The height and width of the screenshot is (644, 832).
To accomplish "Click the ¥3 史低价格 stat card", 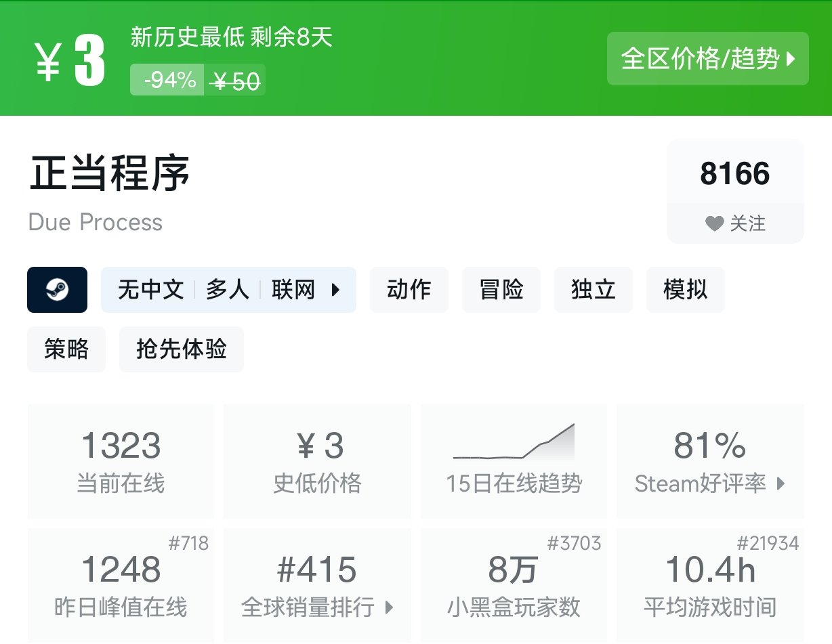I will pos(317,461).
